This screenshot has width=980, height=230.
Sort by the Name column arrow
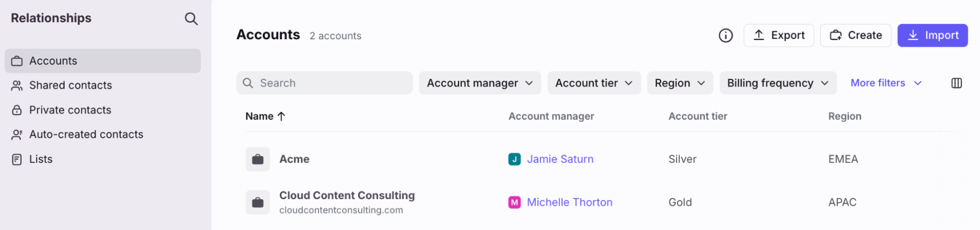click(x=281, y=116)
